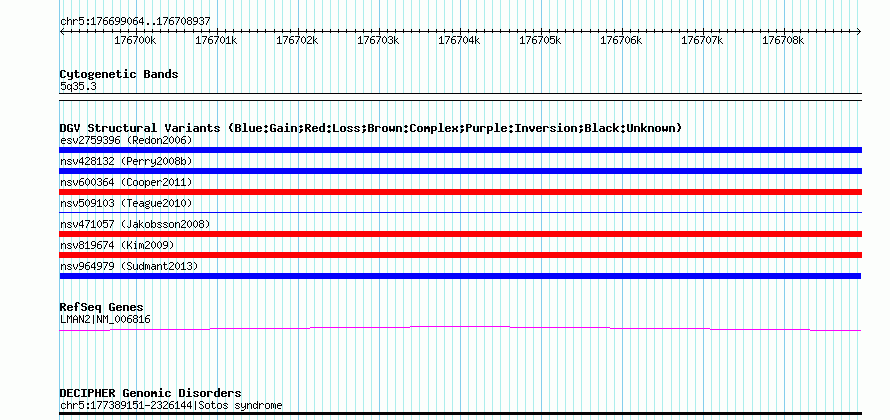Screen dimensions: 890x420
Task: Select the red loss bar under nsv600364
Action: [x=460, y=192]
